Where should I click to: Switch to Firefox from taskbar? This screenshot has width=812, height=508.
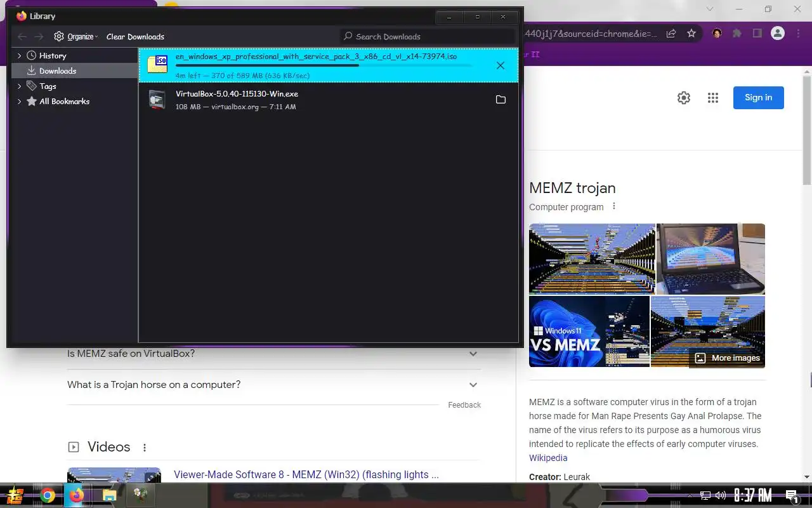[x=77, y=495]
